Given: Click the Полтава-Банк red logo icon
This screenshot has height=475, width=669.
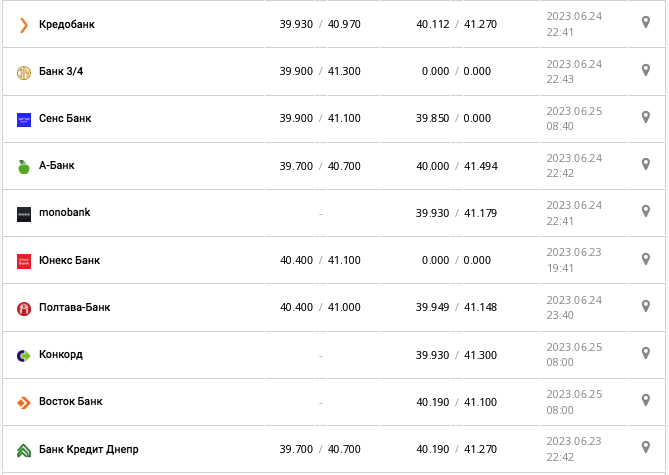Looking at the screenshot, I should (x=24, y=308).
